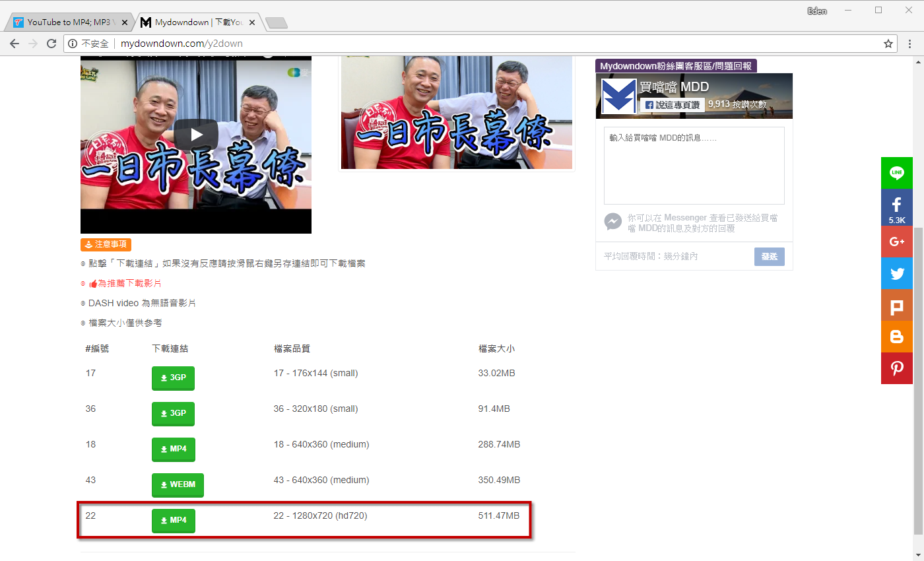Open a new browser tab
The height and width of the screenshot is (561, 924).
coord(276,23)
